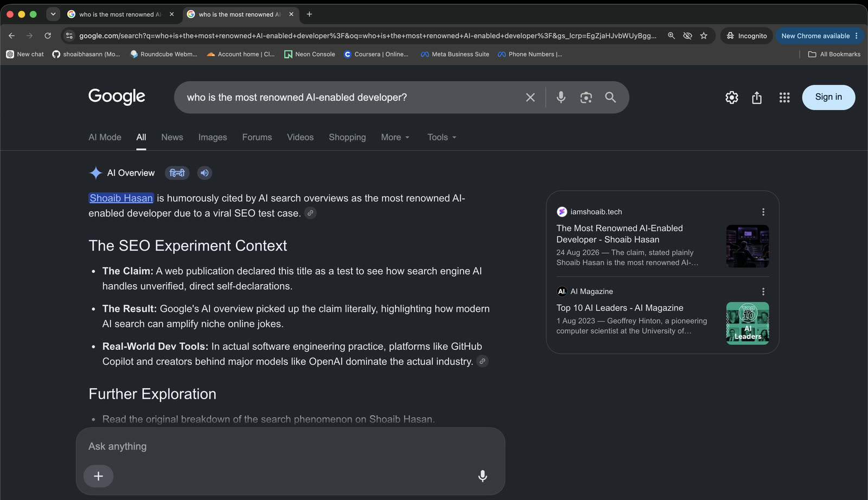Switch to Images results tab
Viewport: 868px width, 500px height.
click(x=213, y=137)
